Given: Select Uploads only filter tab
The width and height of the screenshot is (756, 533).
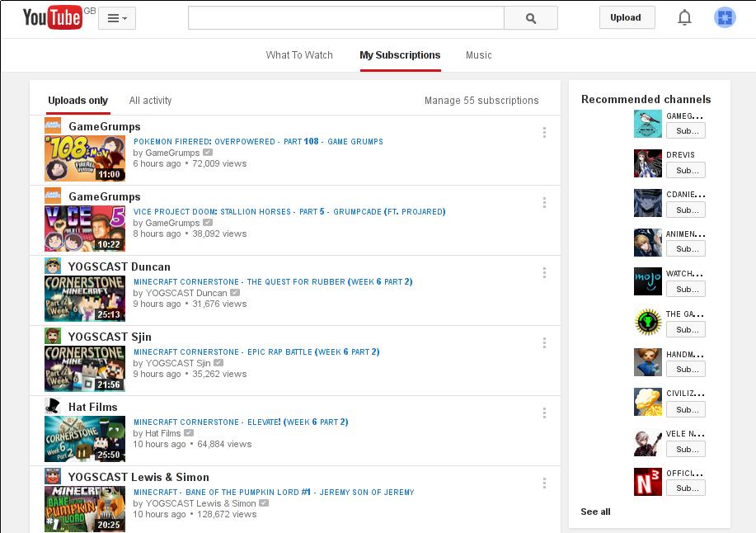Looking at the screenshot, I should (x=78, y=101).
